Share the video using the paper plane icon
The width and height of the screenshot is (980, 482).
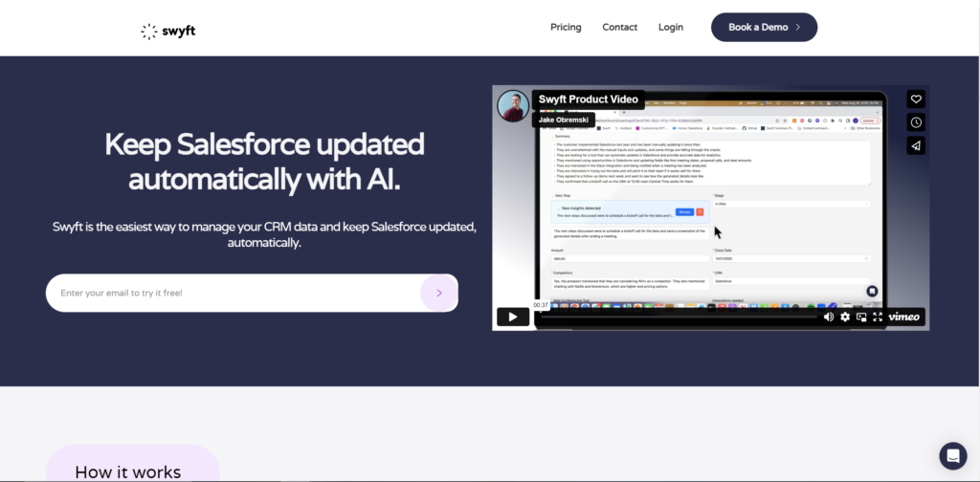tap(916, 145)
